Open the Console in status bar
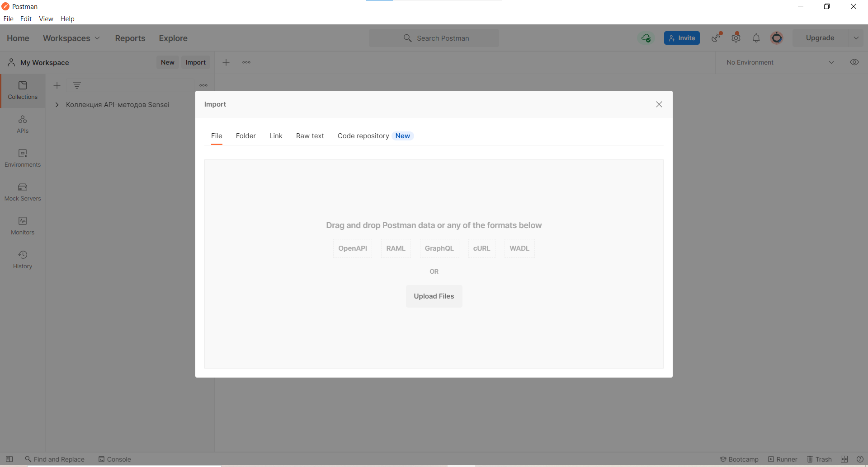The height and width of the screenshot is (467, 868). click(115, 459)
